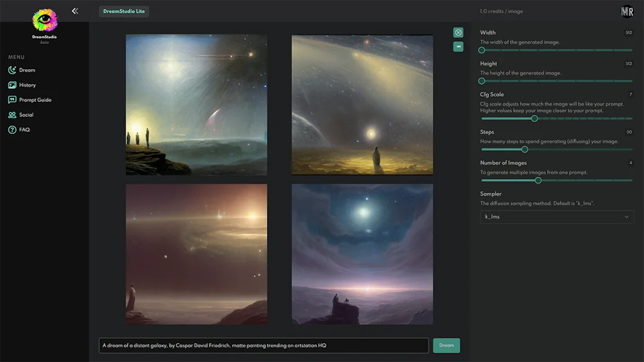
Task: Collapse the sidebar with the double chevron
Action: [75, 11]
